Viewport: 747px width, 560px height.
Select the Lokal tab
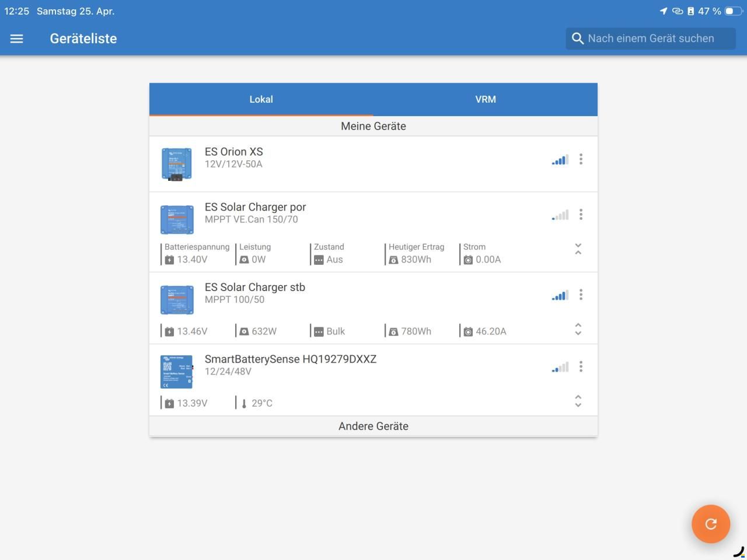coord(261,99)
